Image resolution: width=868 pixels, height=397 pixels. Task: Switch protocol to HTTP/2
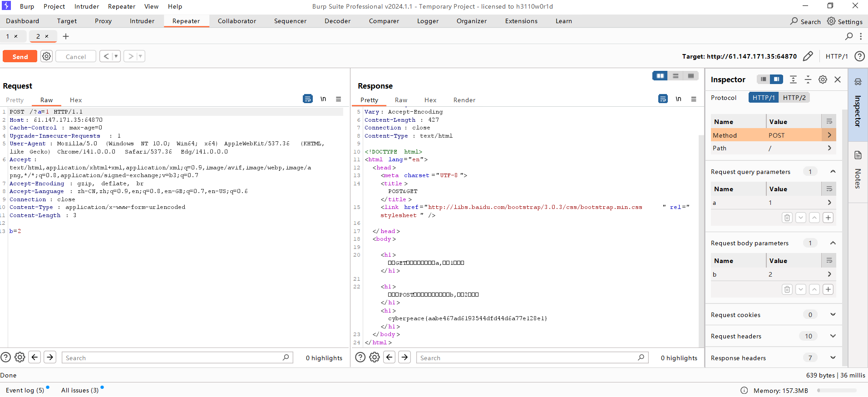(x=794, y=98)
